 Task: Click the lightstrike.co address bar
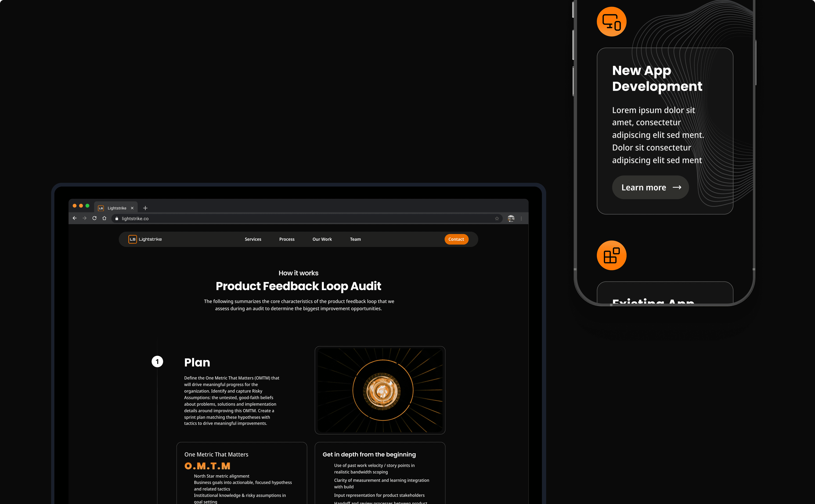300,219
